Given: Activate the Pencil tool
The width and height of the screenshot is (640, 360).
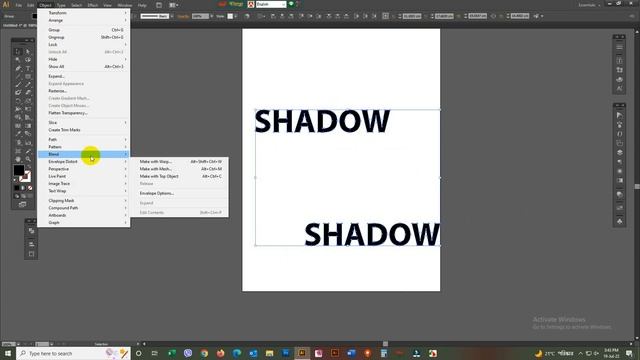Looking at the screenshot, I should tap(28, 84).
